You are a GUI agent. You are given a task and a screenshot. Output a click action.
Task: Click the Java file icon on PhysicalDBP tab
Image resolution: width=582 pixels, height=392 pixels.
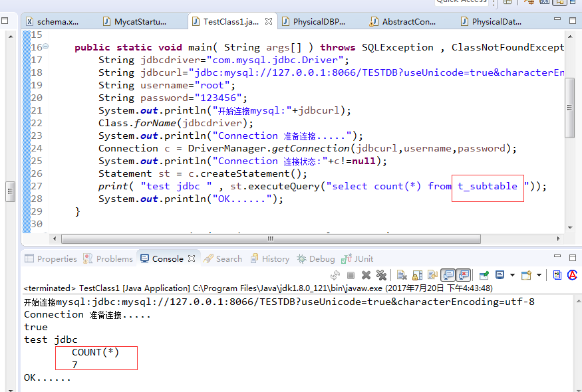(x=285, y=21)
